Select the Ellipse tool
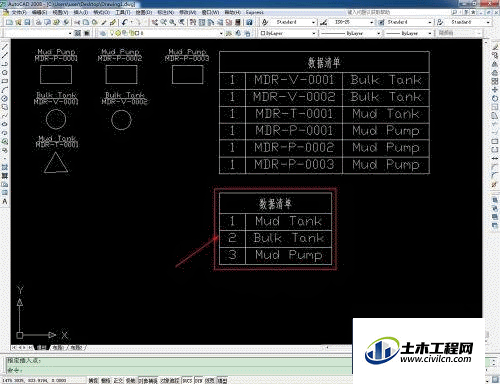Viewport: 500px width, 384px height. click(5, 125)
